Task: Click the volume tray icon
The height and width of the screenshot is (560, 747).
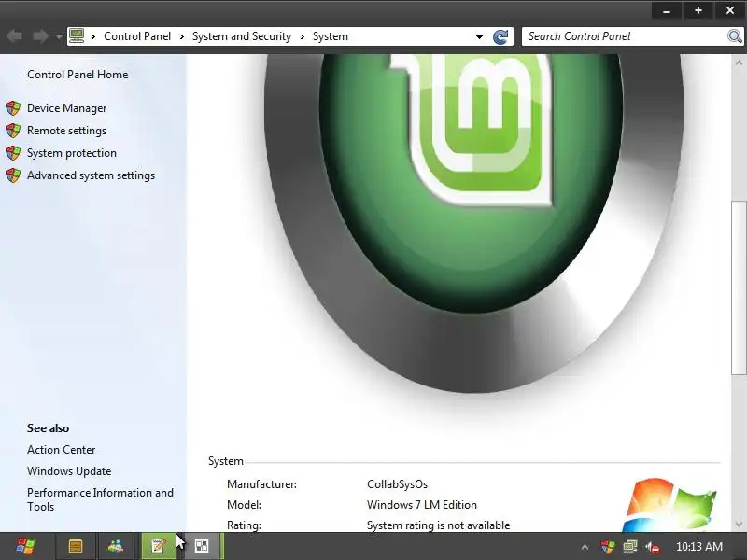Action: tap(653, 547)
